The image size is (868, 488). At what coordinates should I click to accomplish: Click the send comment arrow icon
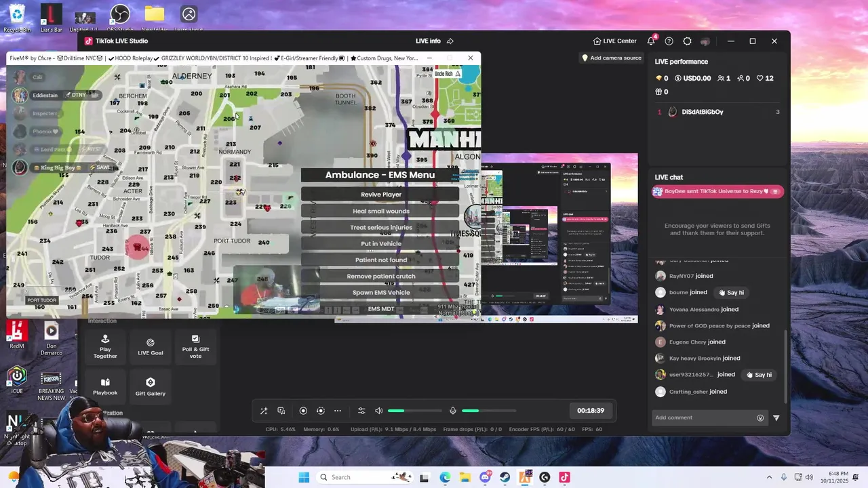point(776,418)
